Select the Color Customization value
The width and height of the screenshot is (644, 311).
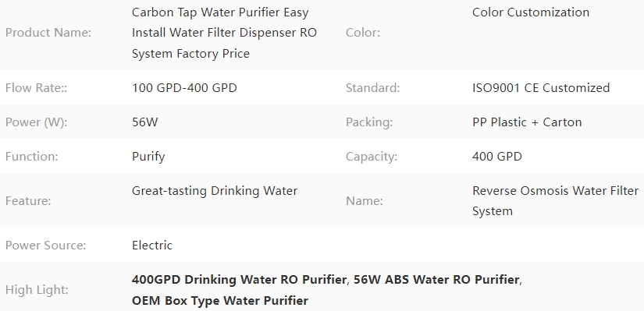531,12
